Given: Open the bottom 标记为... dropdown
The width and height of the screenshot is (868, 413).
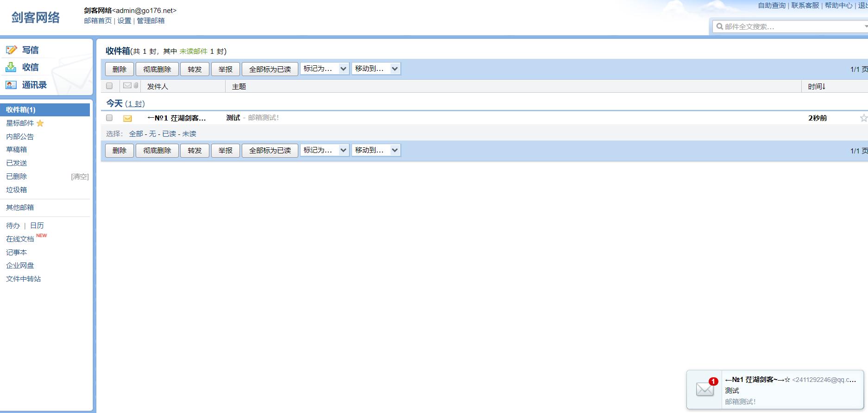Looking at the screenshot, I should coord(324,150).
